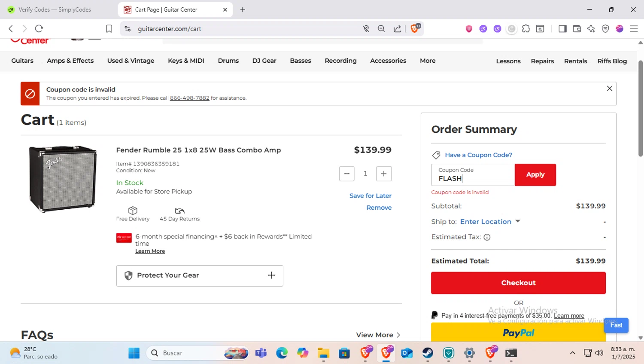Go back to the previous page
Viewport: 644px width, 364px height.
[11, 29]
